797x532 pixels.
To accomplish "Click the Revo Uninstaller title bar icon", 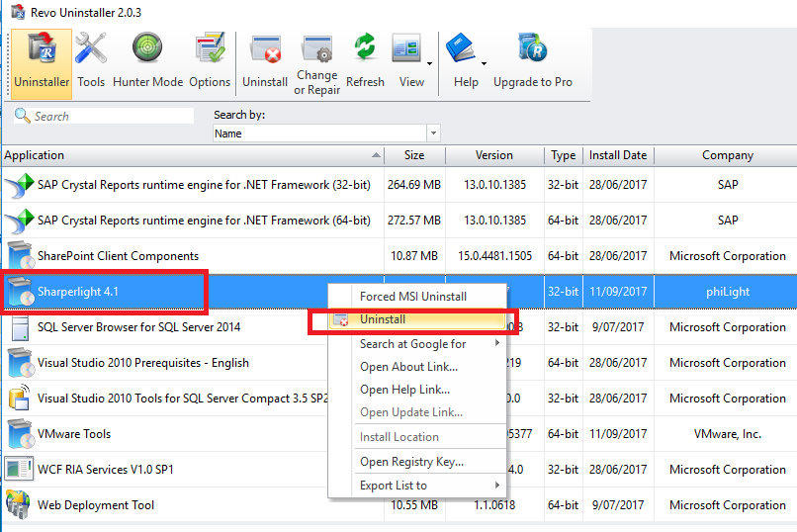I will [x=19, y=12].
